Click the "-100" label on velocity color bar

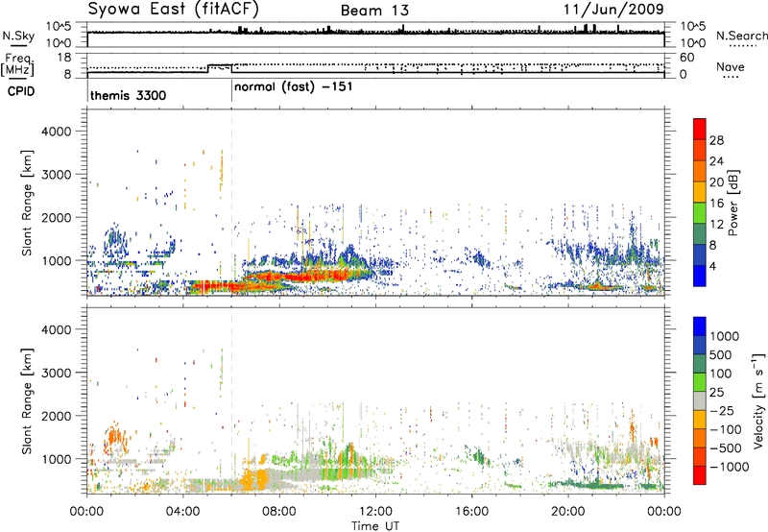(x=725, y=429)
